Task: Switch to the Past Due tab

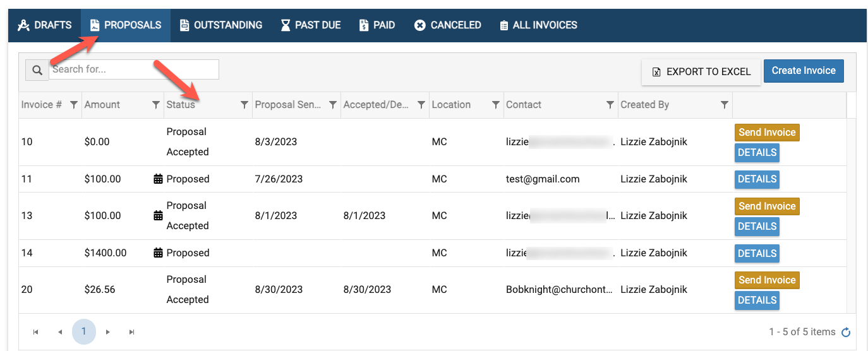Action: coord(311,25)
